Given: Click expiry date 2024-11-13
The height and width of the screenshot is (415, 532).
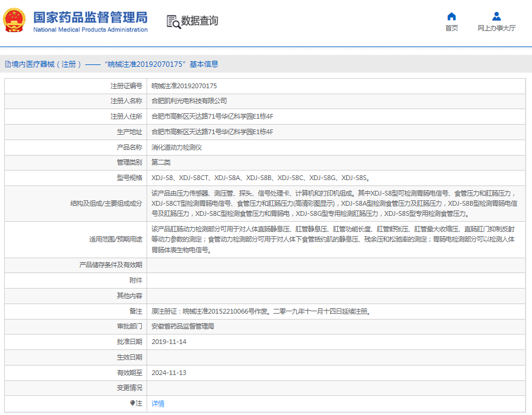Looking at the screenshot, I should point(169,373).
